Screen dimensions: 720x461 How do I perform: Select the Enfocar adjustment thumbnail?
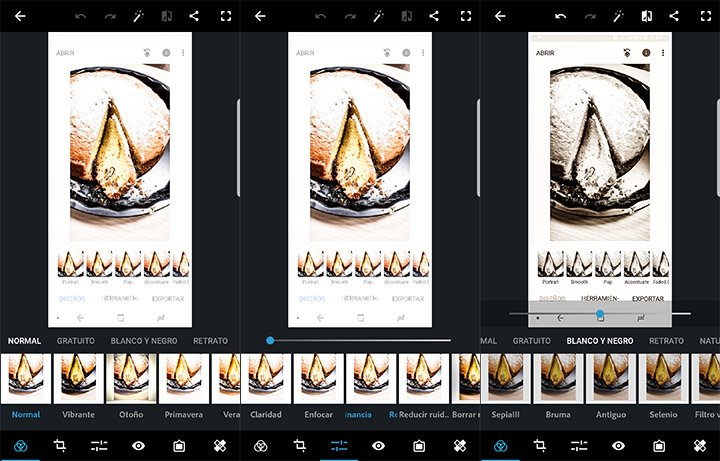318,378
